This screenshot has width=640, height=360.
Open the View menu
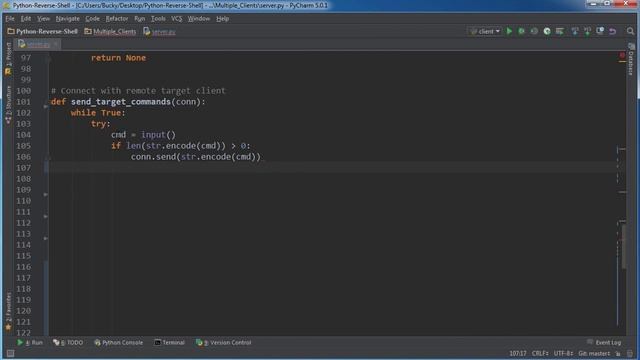click(43, 18)
